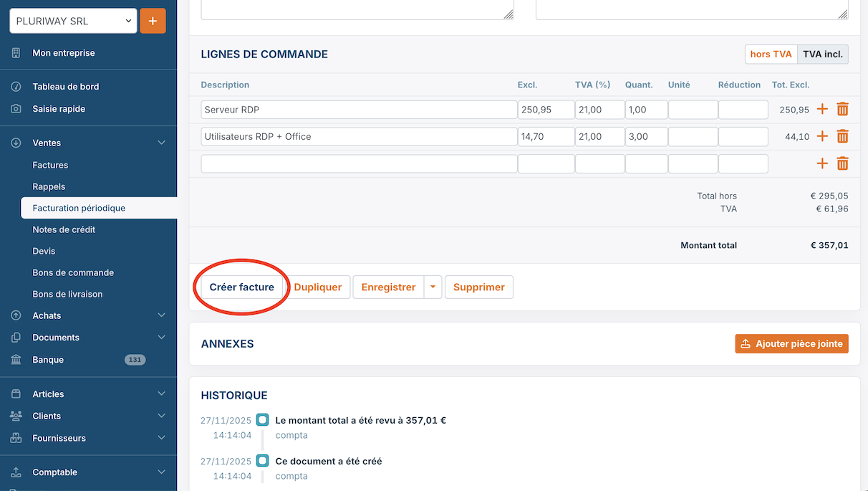Open the Devis sidebar entry
Screen dimensions: 868x491
pos(44,252)
